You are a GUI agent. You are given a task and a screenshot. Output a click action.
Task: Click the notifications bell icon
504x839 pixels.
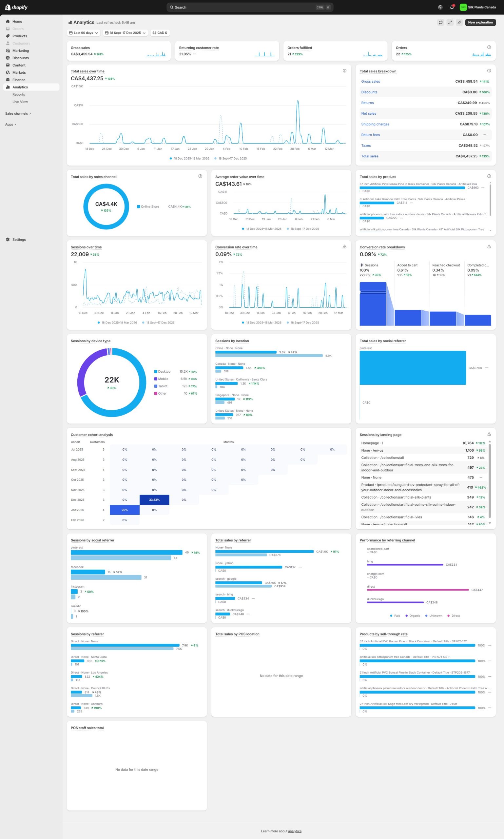(452, 8)
